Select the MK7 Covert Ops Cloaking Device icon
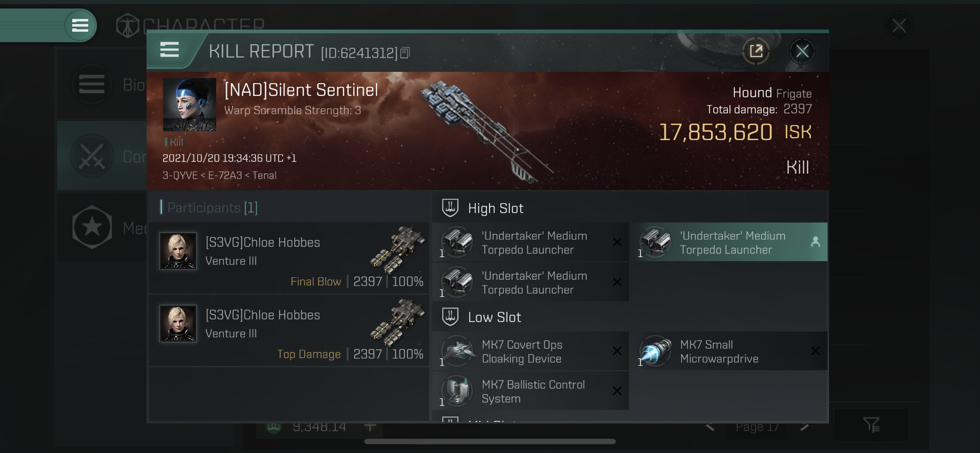 click(458, 351)
